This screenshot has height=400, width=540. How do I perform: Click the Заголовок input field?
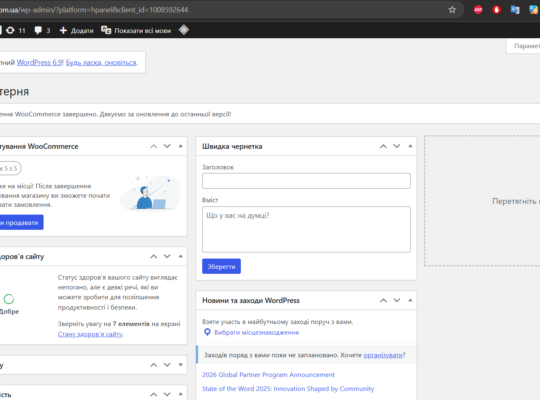click(x=306, y=181)
